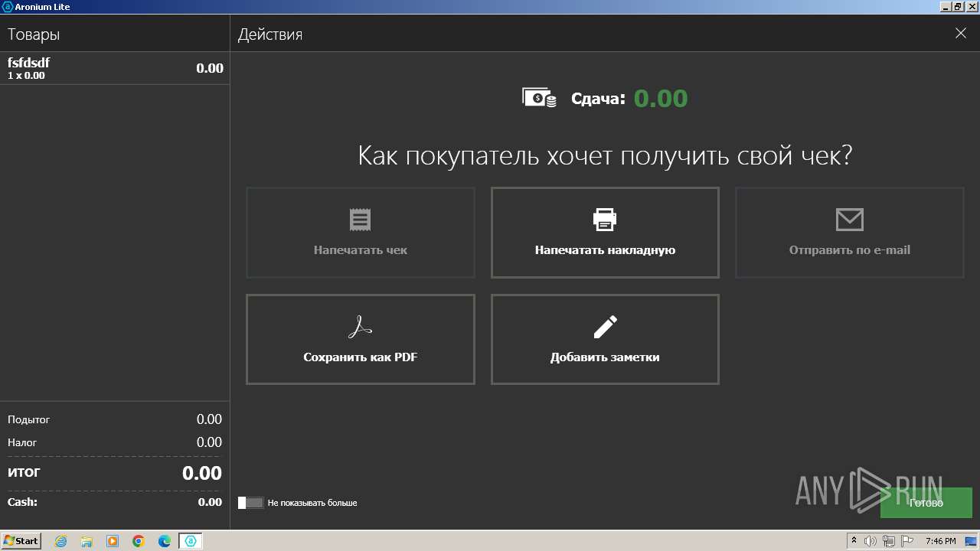Choose 'Сохранить как PDF' label
This screenshot has height=551, width=980.
[360, 357]
